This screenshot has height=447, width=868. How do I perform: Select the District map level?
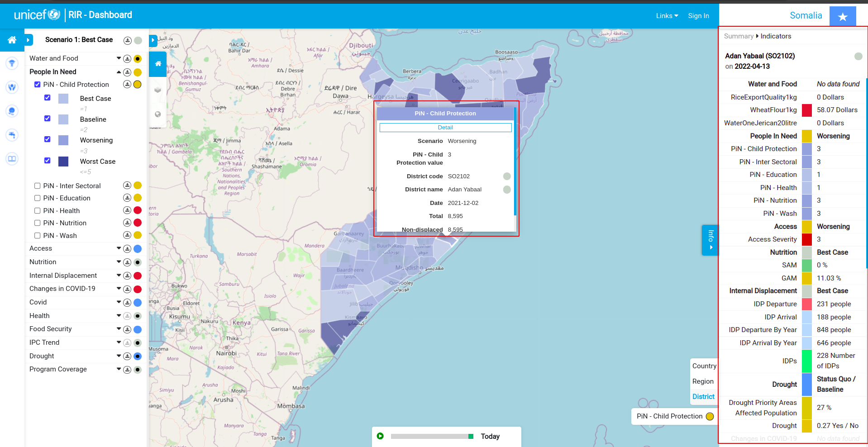pyautogui.click(x=703, y=397)
